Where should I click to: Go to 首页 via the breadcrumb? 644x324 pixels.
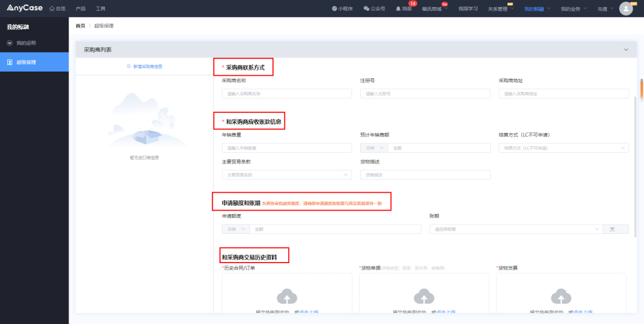click(80, 26)
